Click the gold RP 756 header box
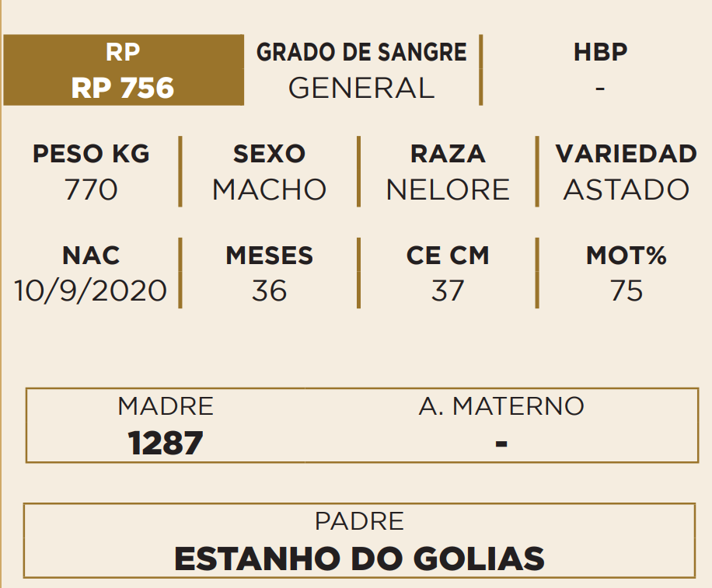The height and width of the screenshot is (588, 712). click(x=123, y=71)
